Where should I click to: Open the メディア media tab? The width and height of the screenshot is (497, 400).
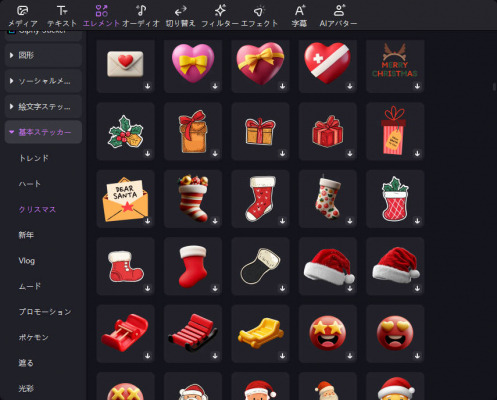(x=22, y=16)
